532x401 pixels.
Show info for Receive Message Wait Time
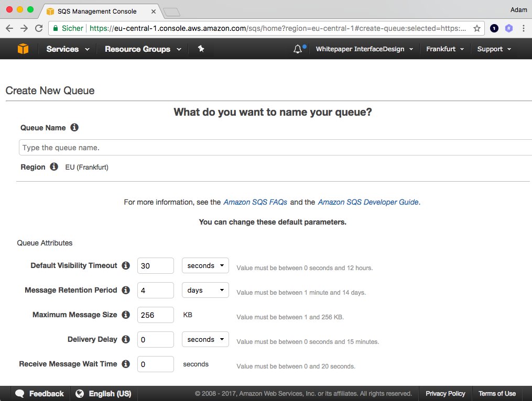click(x=126, y=364)
